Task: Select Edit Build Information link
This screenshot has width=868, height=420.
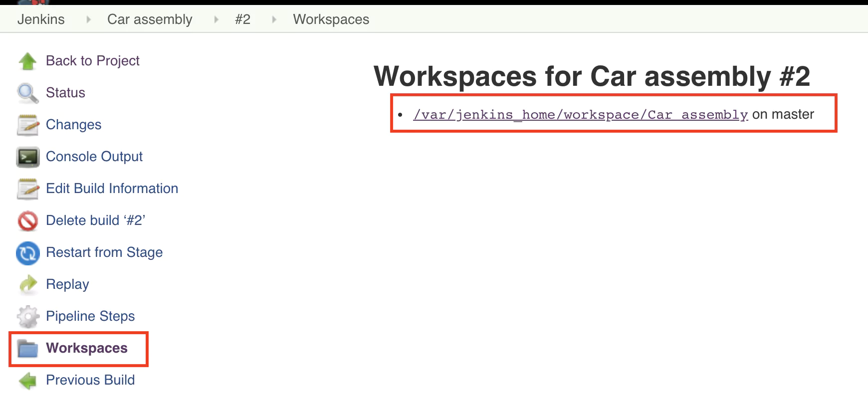Action: [112, 189]
